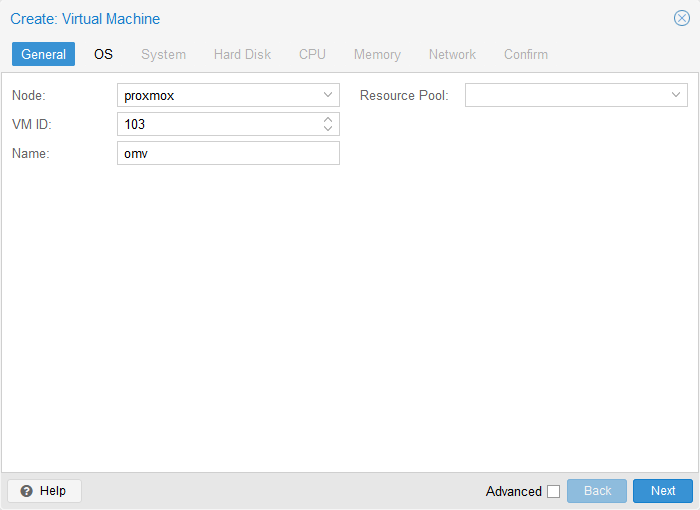Image resolution: width=700 pixels, height=510 pixels.
Task: Decrease VM ID with down arrow
Action: click(328, 129)
